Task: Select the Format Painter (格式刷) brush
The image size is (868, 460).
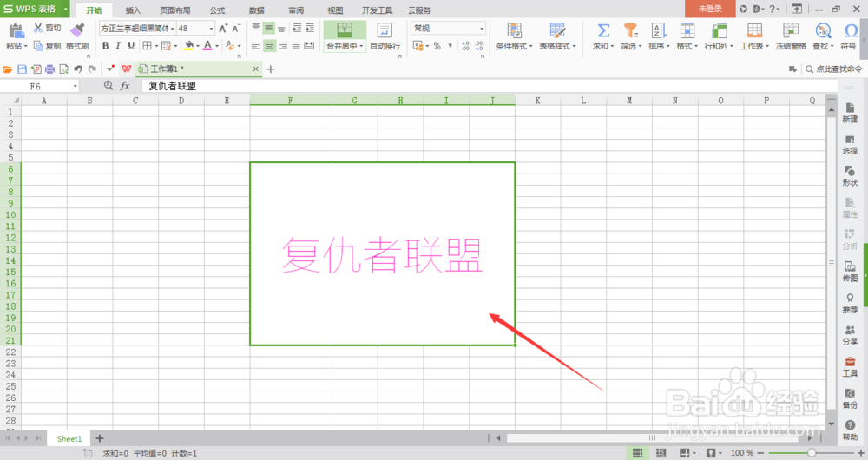Action: point(77,30)
